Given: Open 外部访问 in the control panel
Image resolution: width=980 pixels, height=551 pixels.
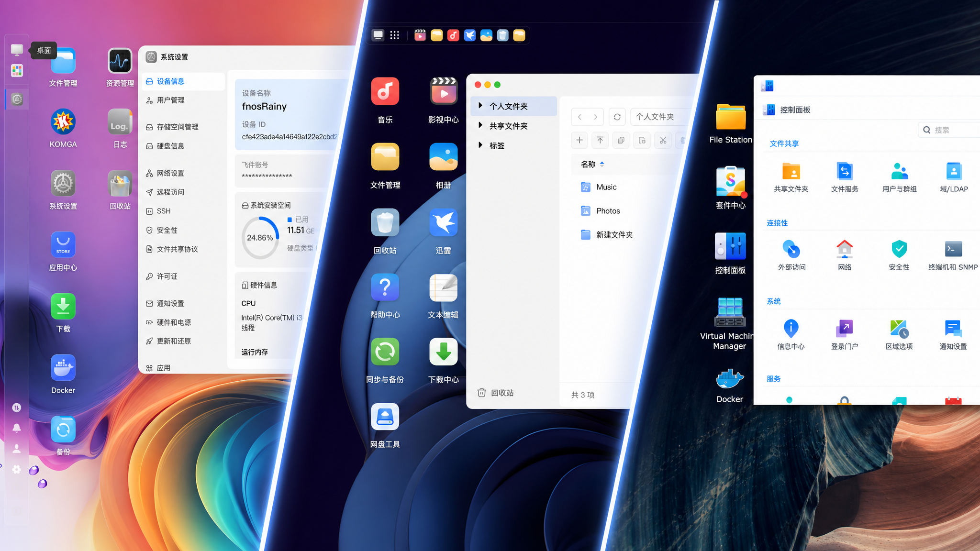Looking at the screenshot, I should pyautogui.click(x=791, y=249).
